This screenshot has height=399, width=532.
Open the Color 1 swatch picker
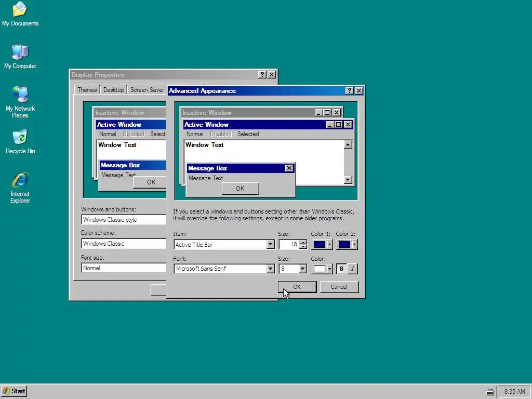coord(322,244)
